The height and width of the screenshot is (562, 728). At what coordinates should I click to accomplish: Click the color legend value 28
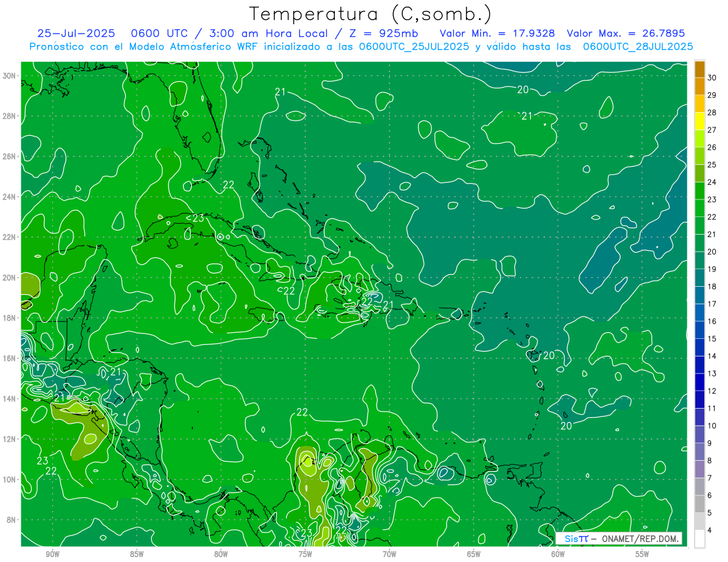[712, 113]
